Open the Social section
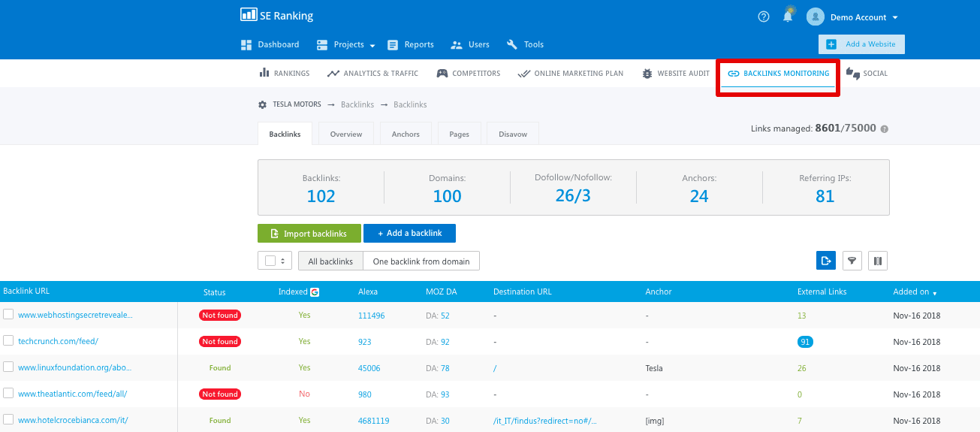Viewport: 980px width, 432px height. pyautogui.click(x=867, y=74)
